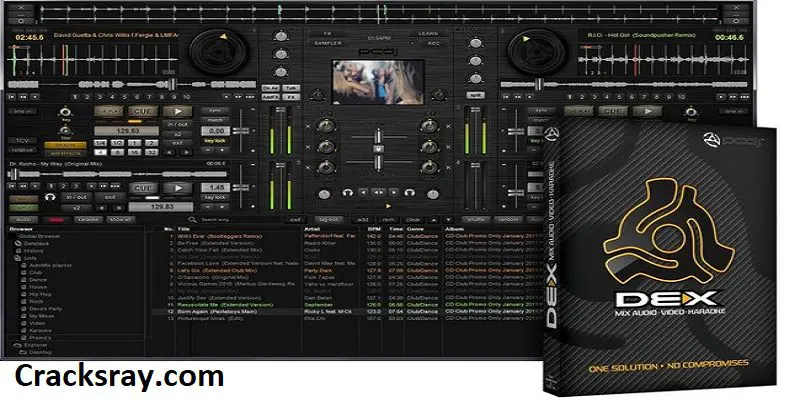800x400 pixels.
Task: Turn the key knob on the David Guetta deck
Action: point(64,111)
